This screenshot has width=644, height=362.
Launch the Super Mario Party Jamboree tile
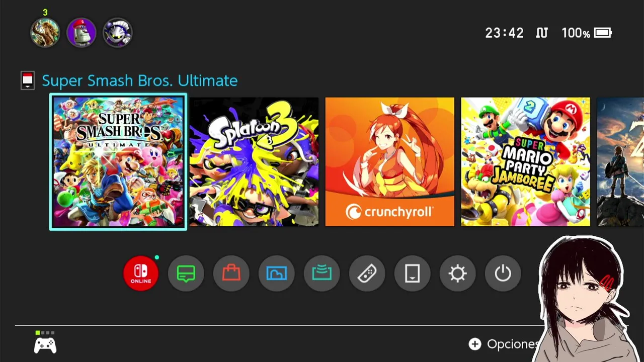(x=526, y=162)
